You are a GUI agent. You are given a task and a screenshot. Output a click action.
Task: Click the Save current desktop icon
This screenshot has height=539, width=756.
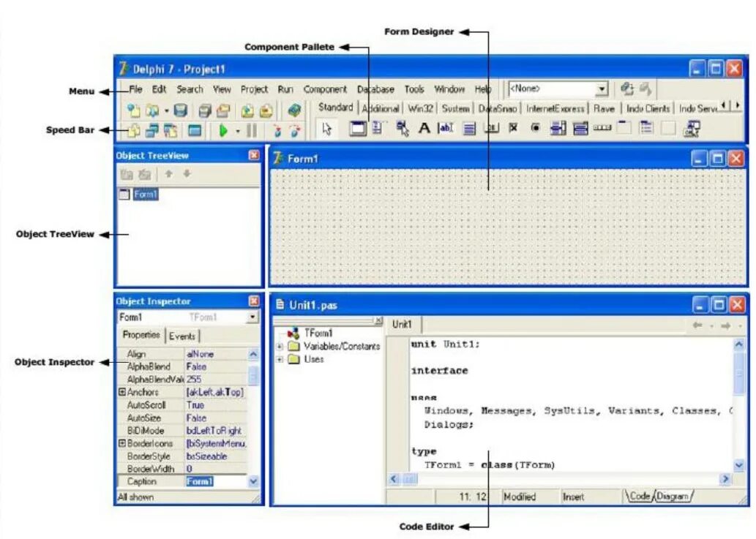(626, 89)
